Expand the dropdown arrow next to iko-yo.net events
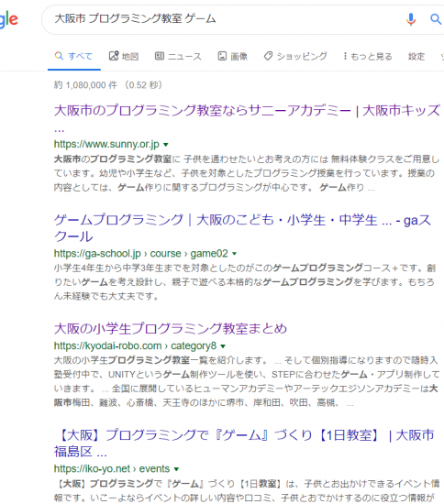This screenshot has height=504, width=444. (176, 469)
